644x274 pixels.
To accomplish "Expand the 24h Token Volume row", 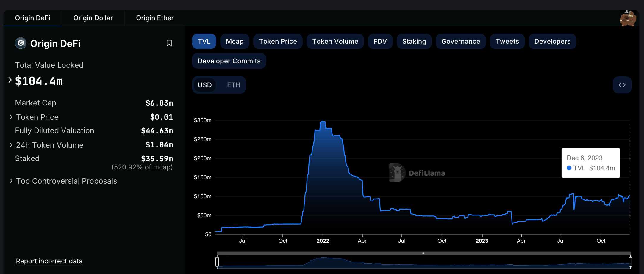I will 11,145.
